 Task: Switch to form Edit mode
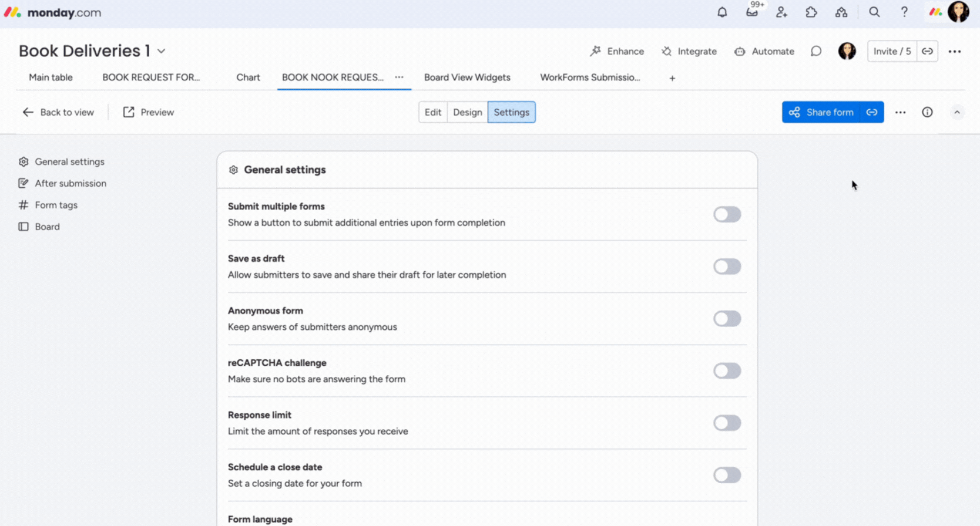coord(433,112)
